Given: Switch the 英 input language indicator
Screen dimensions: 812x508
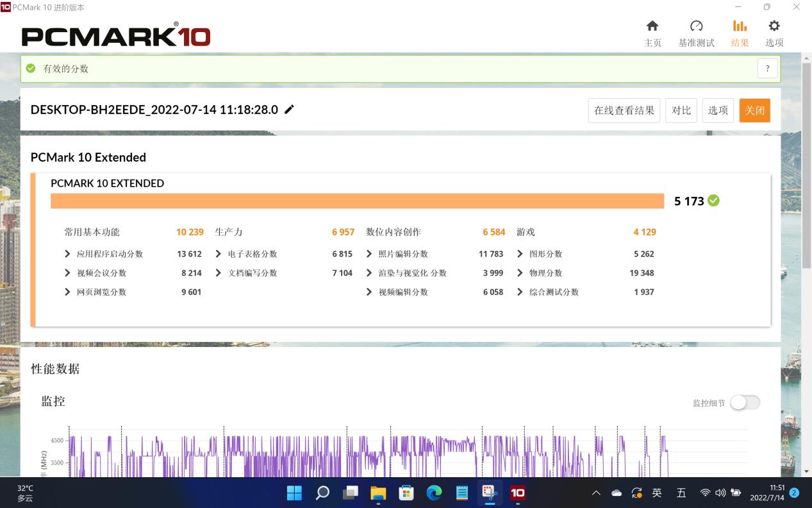Looking at the screenshot, I should 657,493.
